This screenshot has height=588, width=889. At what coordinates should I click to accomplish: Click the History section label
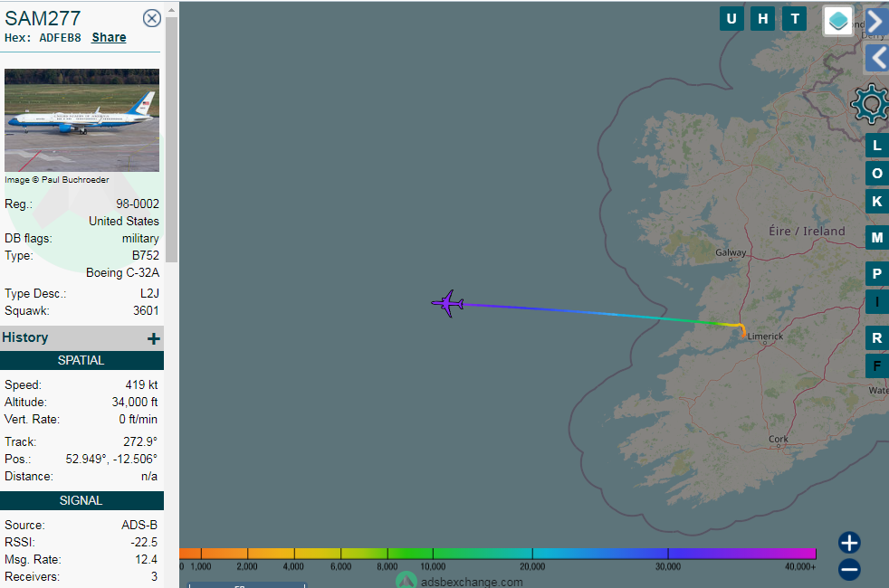click(x=25, y=337)
